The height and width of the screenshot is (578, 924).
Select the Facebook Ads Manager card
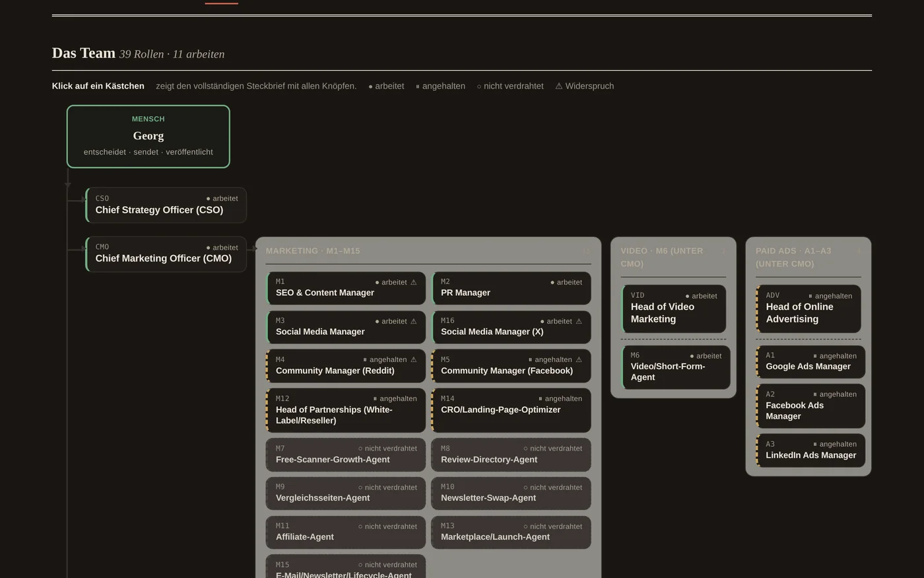(x=810, y=406)
